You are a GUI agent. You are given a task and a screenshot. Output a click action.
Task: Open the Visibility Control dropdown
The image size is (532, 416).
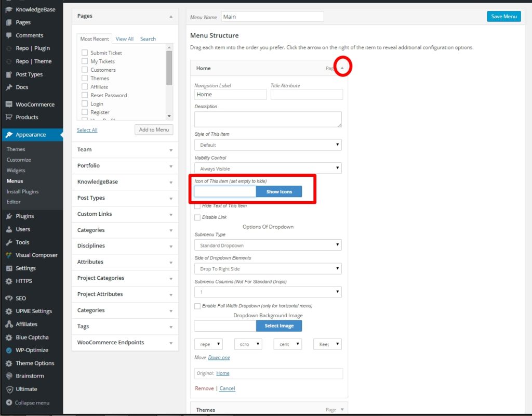[x=268, y=168]
